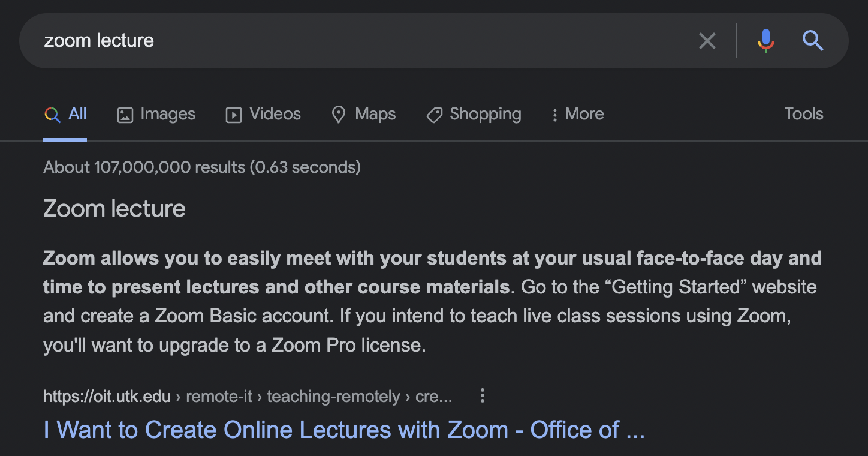Switch to the Maps tab

click(363, 114)
